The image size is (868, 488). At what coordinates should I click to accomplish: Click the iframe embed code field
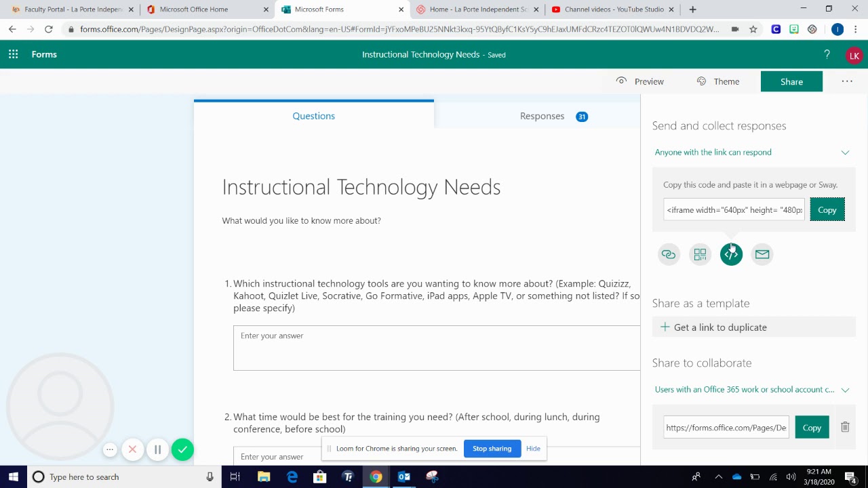pos(734,210)
